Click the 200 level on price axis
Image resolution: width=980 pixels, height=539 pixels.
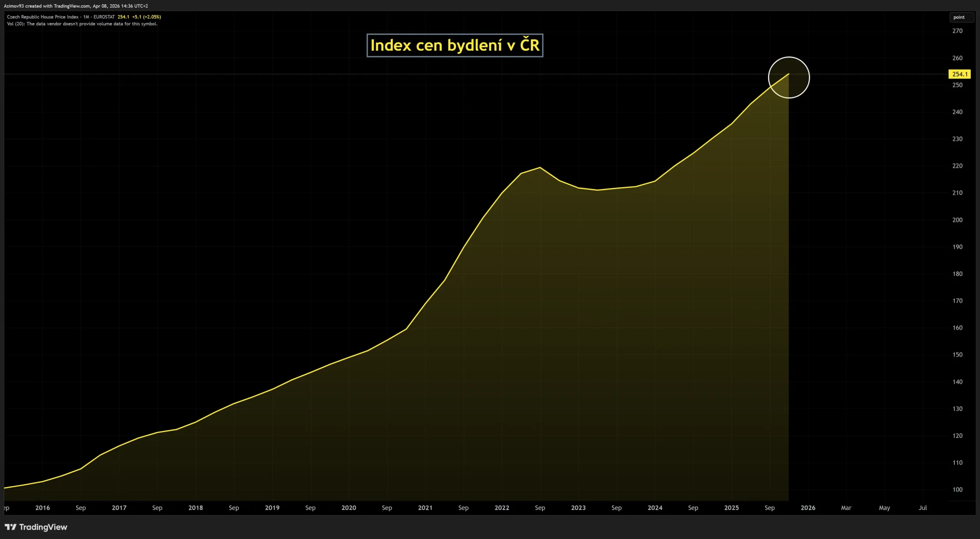click(x=957, y=220)
